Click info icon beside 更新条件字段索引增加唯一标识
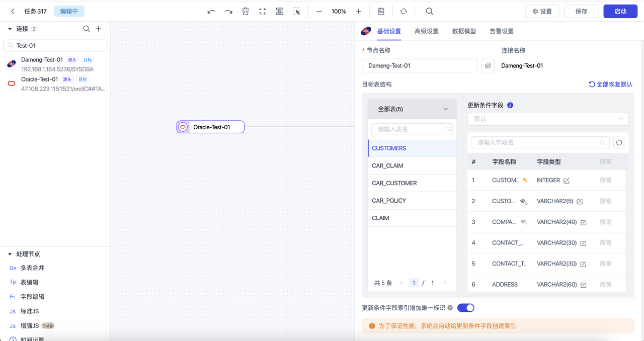Viewport: 644px width, 341px height. point(450,308)
